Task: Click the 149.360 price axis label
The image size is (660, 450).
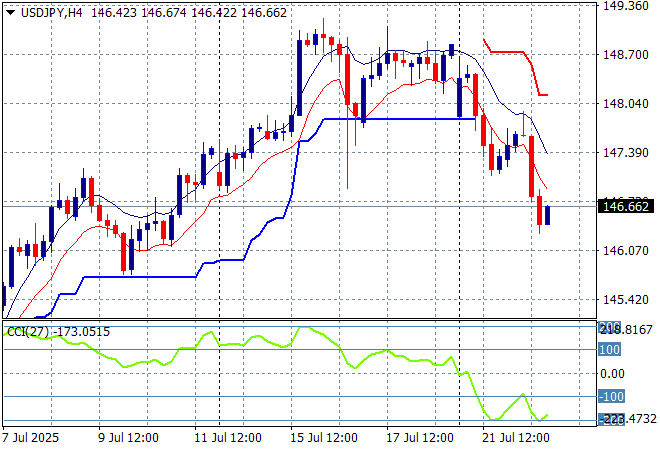Action: (x=626, y=6)
